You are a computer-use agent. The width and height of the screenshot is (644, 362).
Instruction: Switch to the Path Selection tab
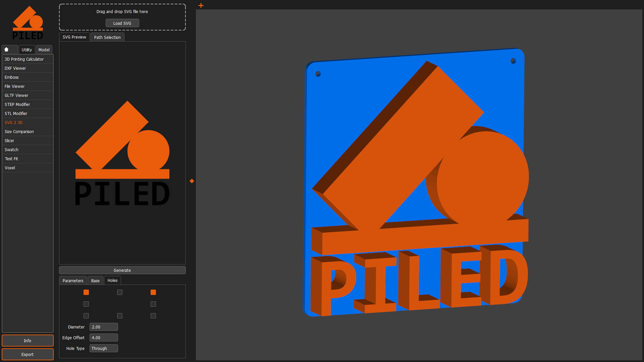coord(107,37)
